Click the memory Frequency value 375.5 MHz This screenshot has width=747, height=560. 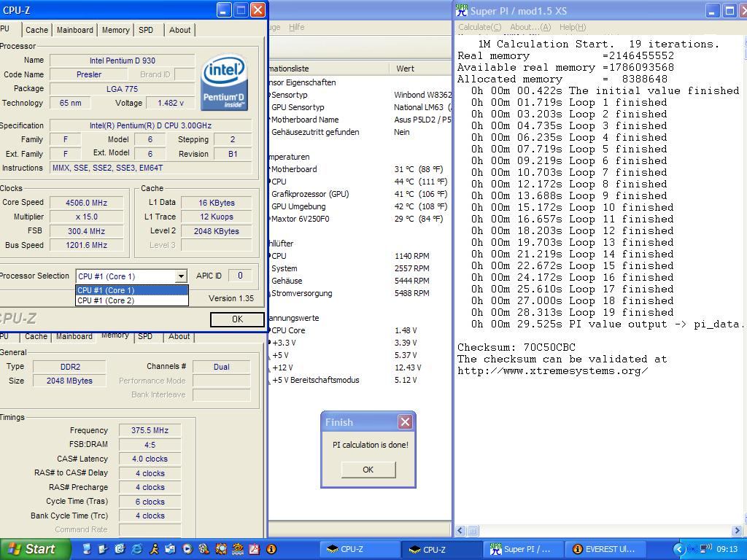click(150, 430)
